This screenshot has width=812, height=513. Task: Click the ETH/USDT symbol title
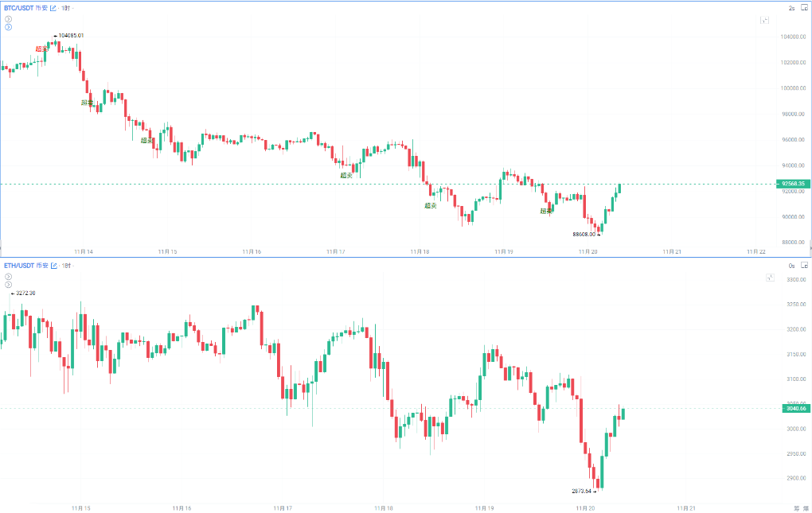(x=18, y=265)
